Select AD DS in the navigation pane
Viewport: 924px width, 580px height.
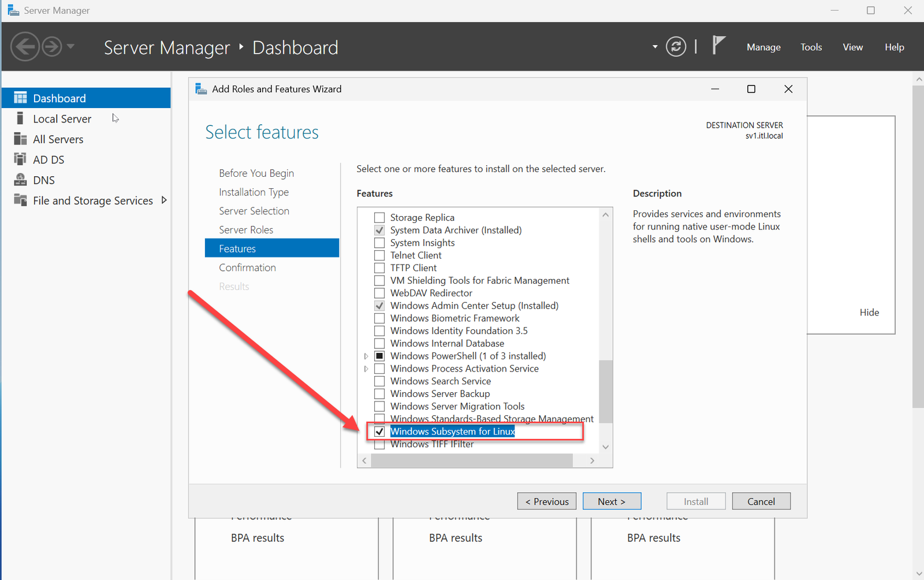coord(49,159)
